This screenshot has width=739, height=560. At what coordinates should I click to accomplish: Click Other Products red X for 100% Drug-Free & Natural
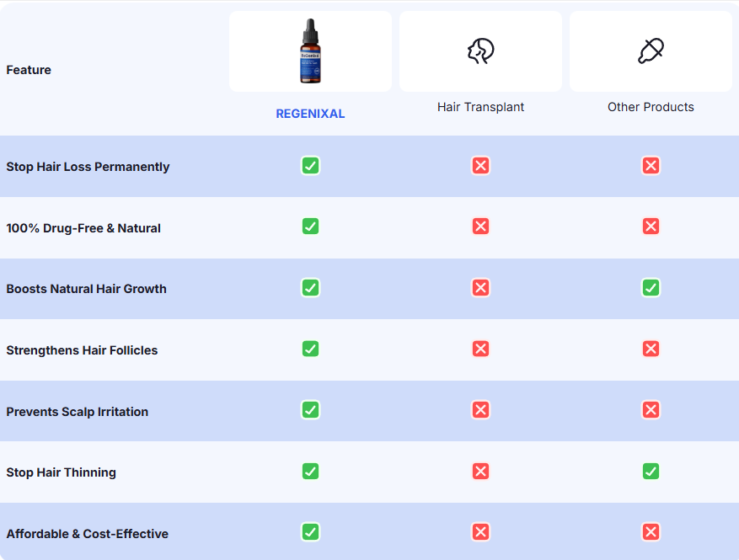point(651,227)
